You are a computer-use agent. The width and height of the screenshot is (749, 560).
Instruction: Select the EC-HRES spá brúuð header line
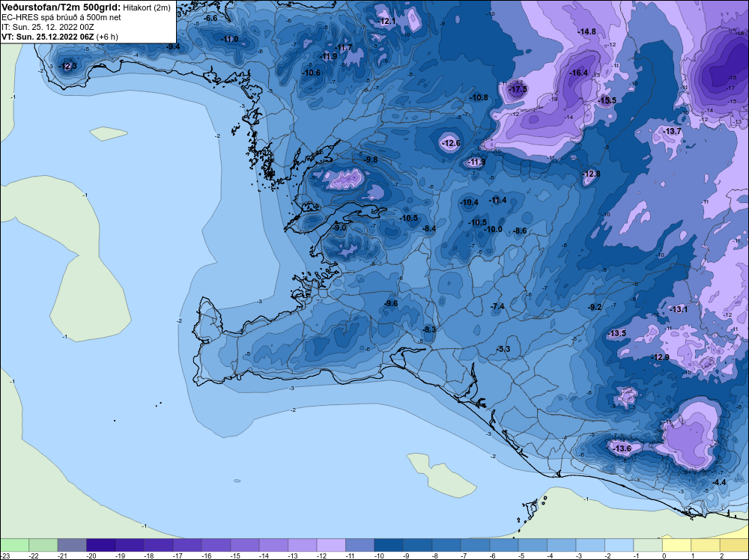pyautogui.click(x=61, y=18)
